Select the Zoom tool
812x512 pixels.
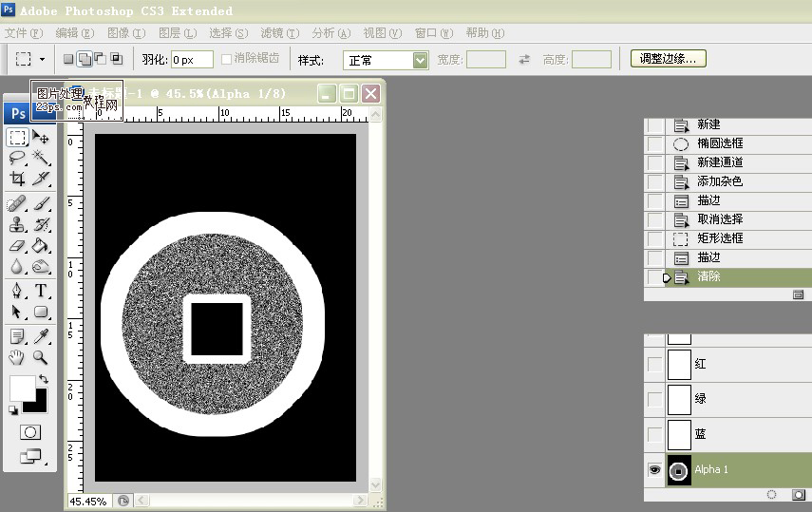[x=41, y=357]
